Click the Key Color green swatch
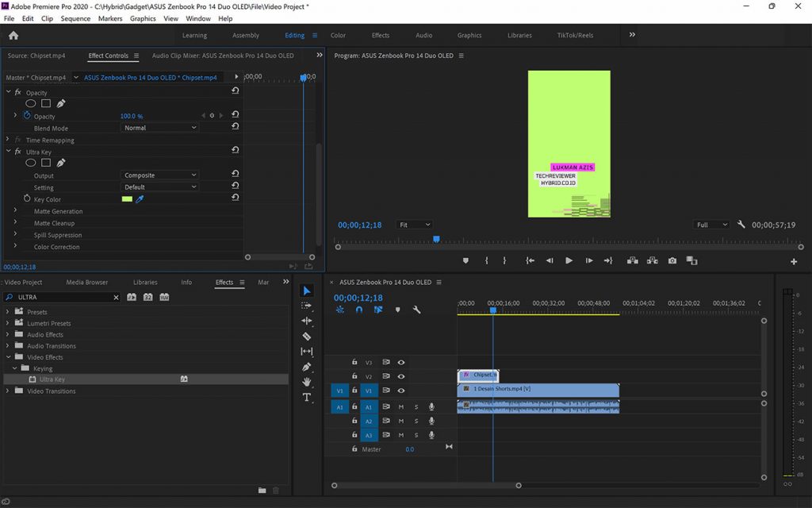 (x=127, y=199)
